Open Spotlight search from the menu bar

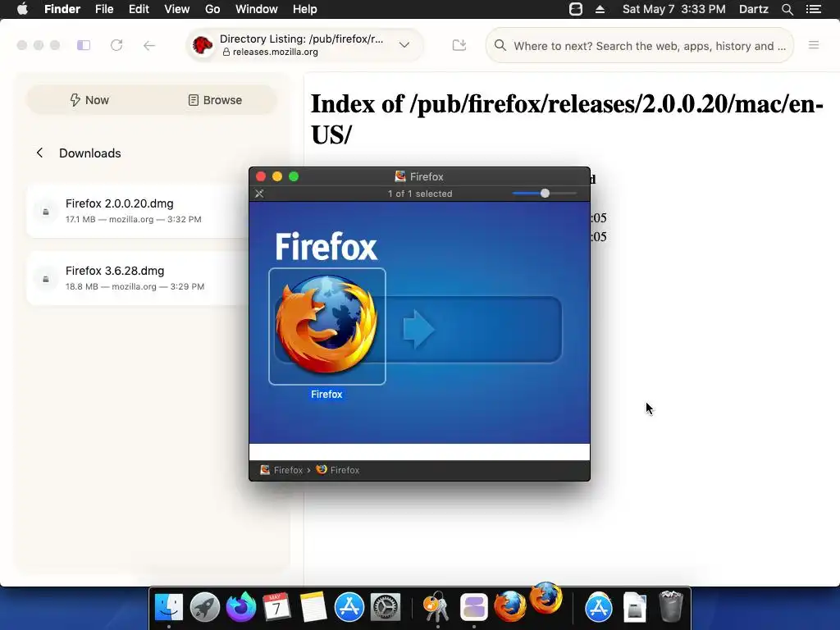(787, 9)
